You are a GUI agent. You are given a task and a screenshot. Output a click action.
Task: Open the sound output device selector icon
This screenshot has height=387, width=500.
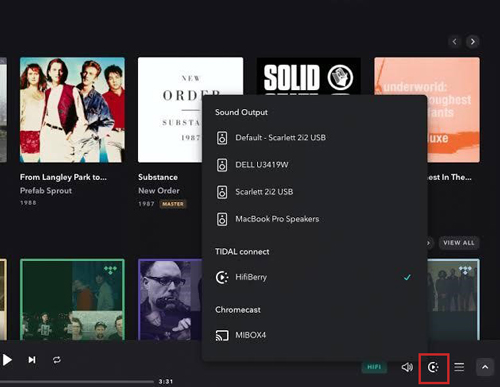(433, 367)
